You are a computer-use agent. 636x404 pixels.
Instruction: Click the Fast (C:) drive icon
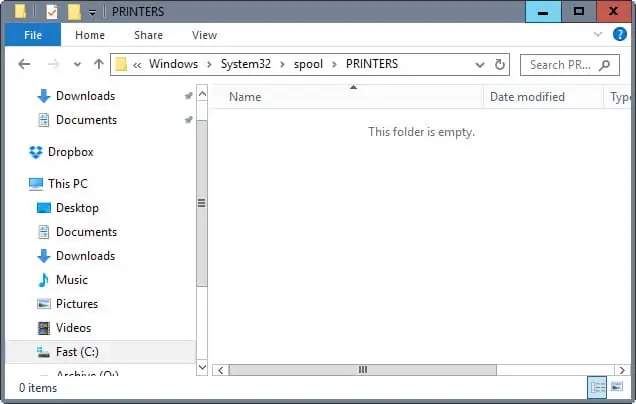click(x=43, y=352)
